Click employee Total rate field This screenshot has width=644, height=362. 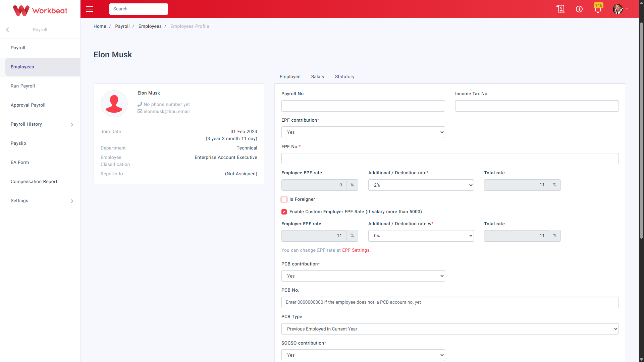click(x=516, y=185)
